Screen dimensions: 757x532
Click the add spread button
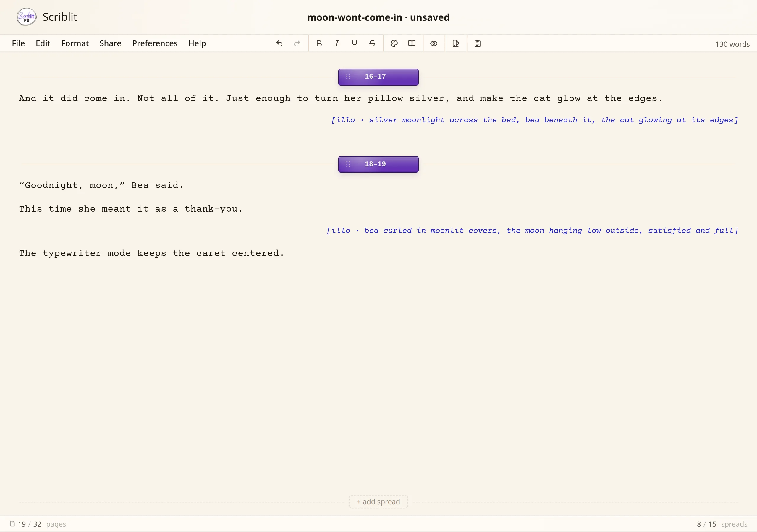(378, 502)
